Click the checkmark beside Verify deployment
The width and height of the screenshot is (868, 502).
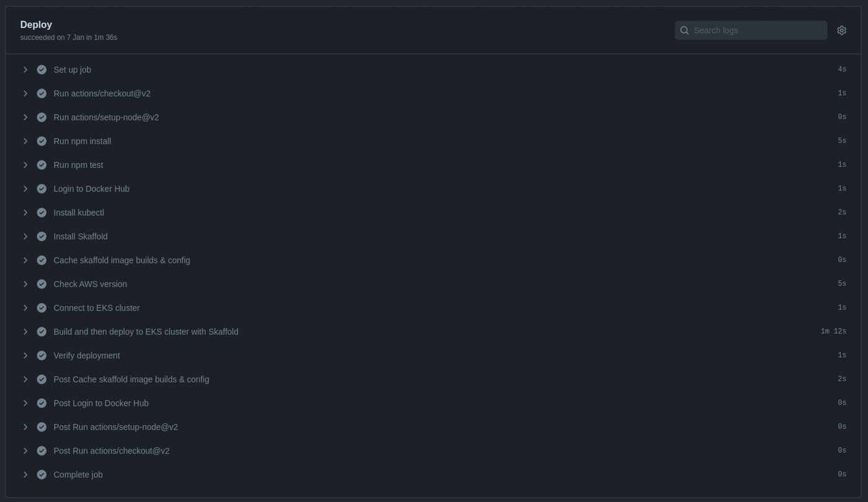42,355
